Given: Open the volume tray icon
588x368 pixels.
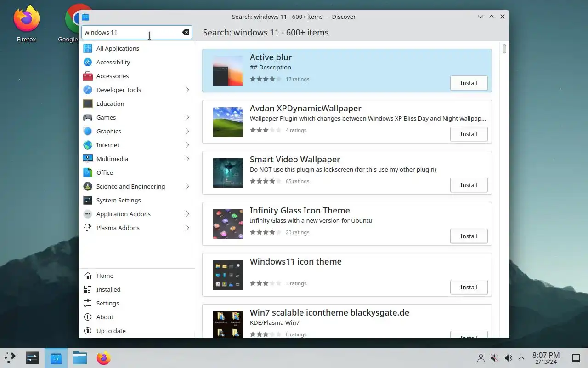Looking at the screenshot, I should (508, 358).
